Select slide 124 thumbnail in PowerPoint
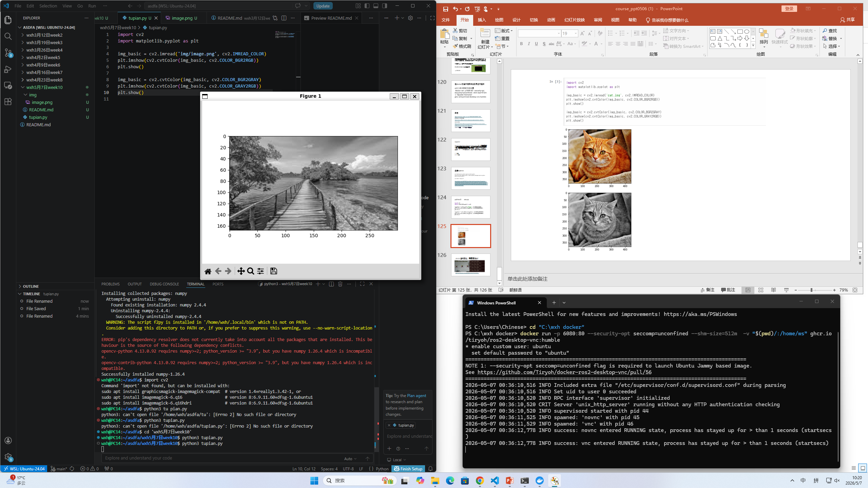Viewport: 868px width, 488px height. point(470,207)
